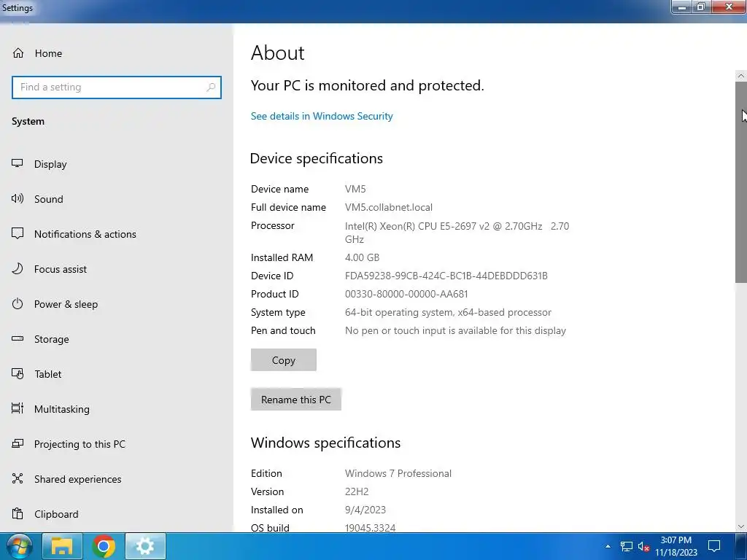747x560 pixels.
Task: Restore down the Settings window
Action: (701, 7)
